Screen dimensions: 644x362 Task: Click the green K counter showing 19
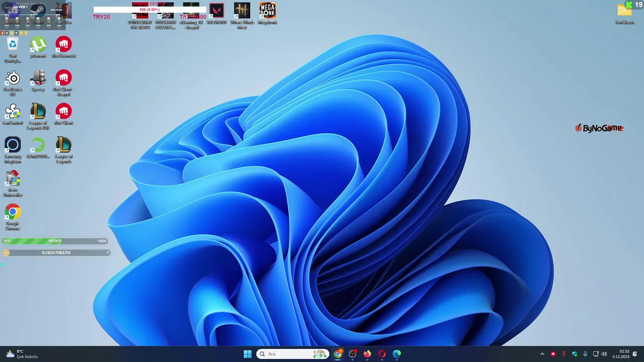click(634, 5)
